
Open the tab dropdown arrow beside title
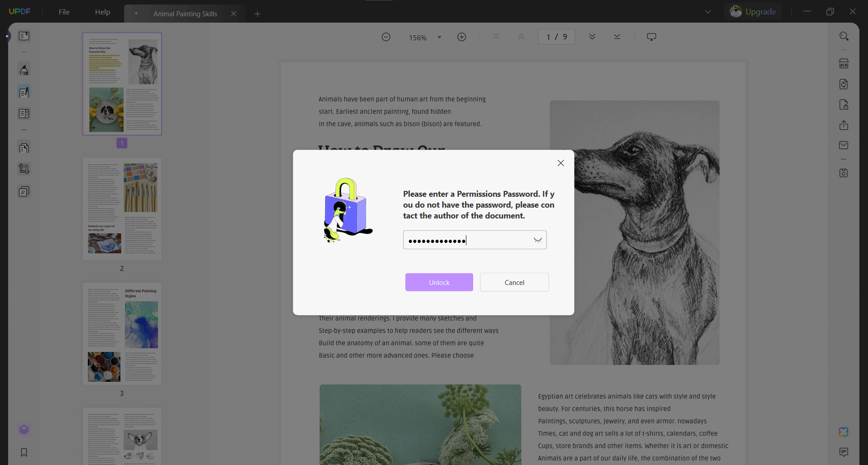pyautogui.click(x=136, y=14)
